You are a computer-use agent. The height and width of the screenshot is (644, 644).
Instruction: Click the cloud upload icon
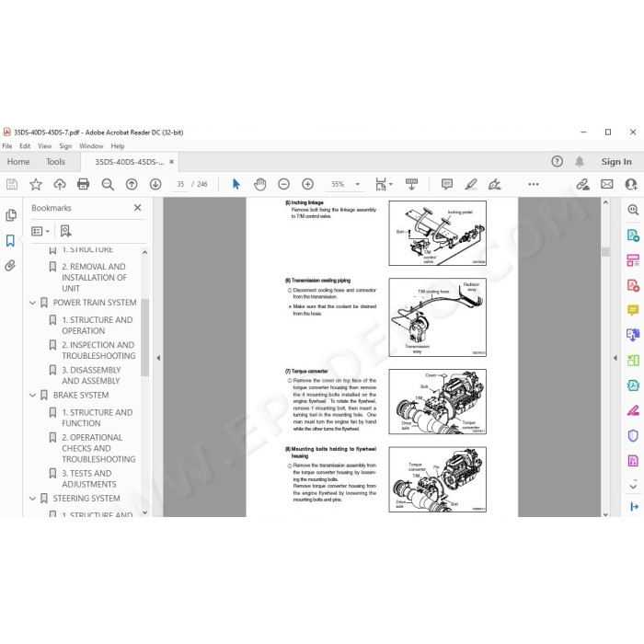(x=60, y=184)
